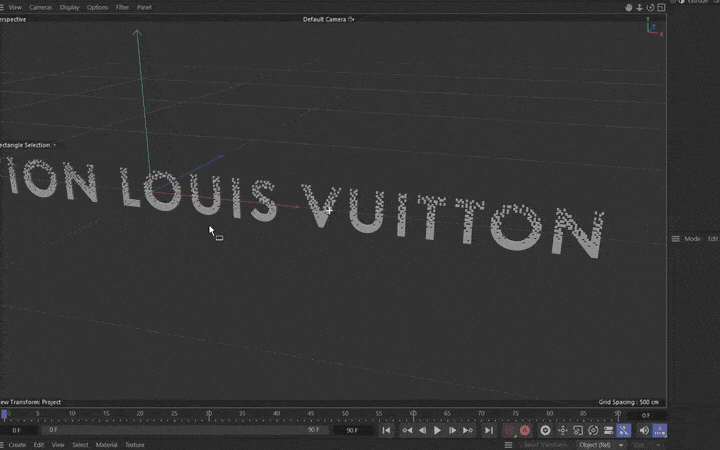
Task: Open the coordinate manager hamburger menu
Action: pos(508,444)
